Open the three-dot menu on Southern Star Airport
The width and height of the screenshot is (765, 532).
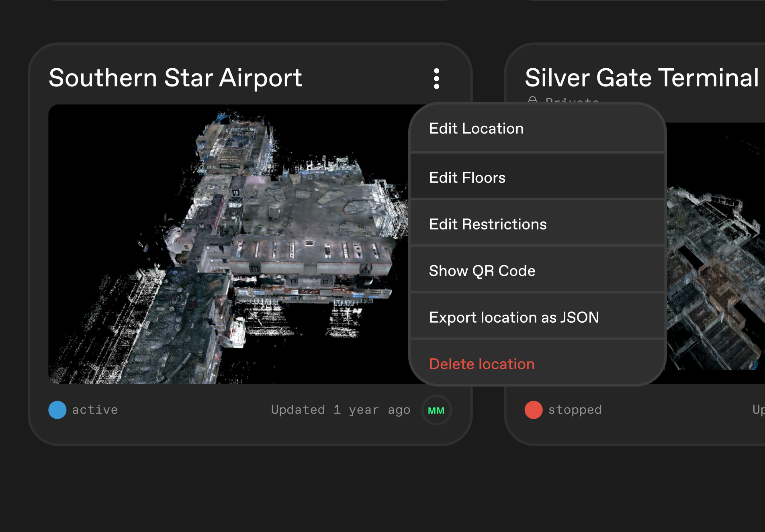point(436,78)
